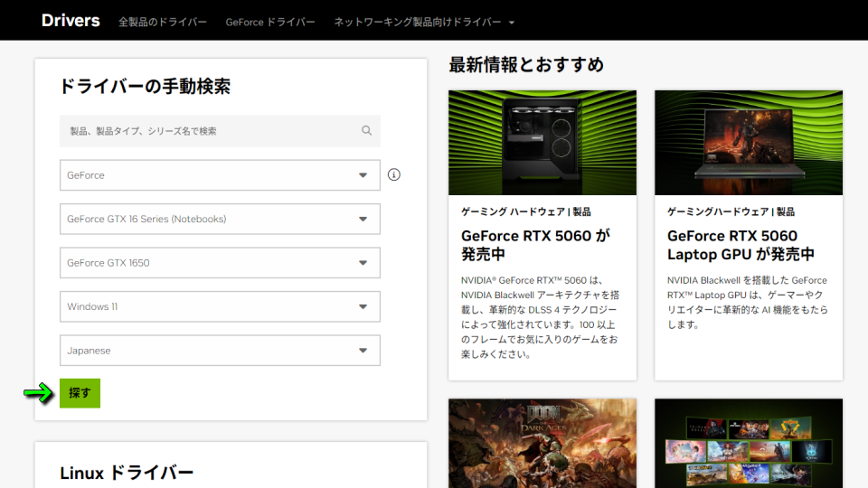Click the product search input field
The height and width of the screenshot is (488, 868).
point(220,130)
